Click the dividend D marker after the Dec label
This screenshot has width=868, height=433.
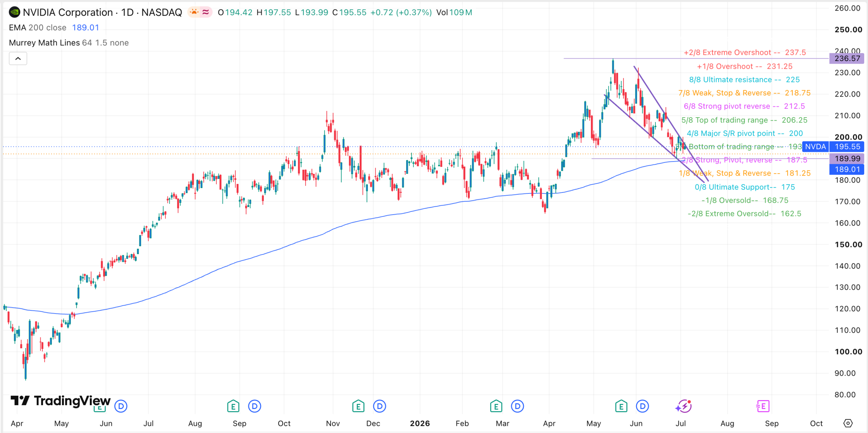tap(379, 406)
